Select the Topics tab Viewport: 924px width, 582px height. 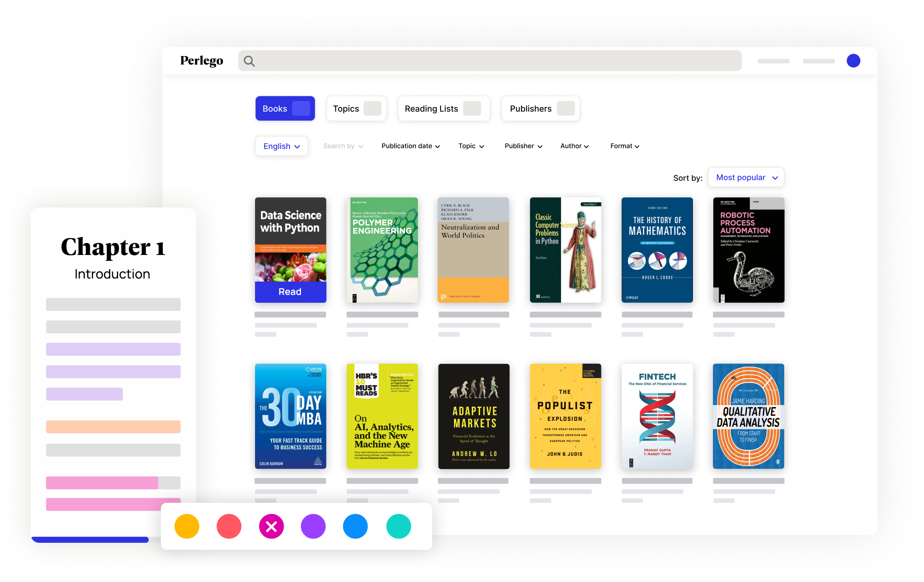356,109
